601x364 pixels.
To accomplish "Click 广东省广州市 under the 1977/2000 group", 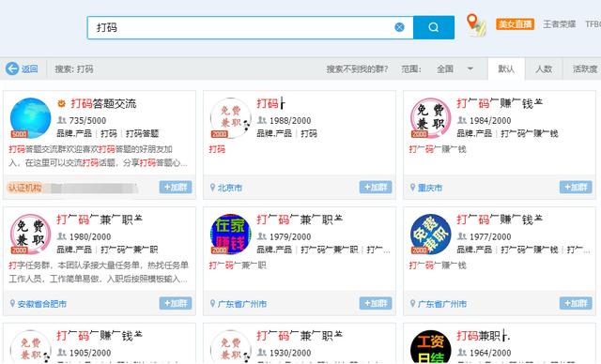I will (x=442, y=304).
